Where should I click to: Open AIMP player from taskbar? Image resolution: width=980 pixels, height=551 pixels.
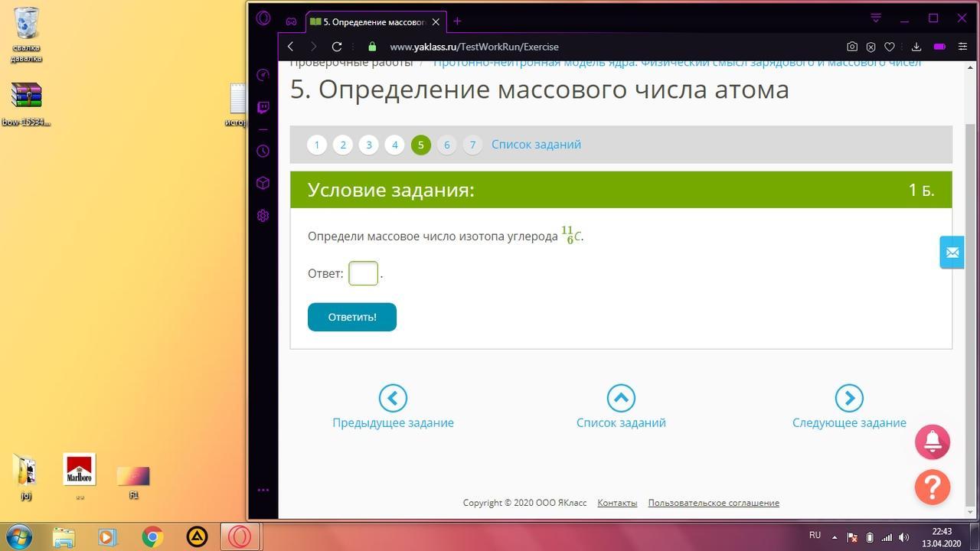point(197,537)
